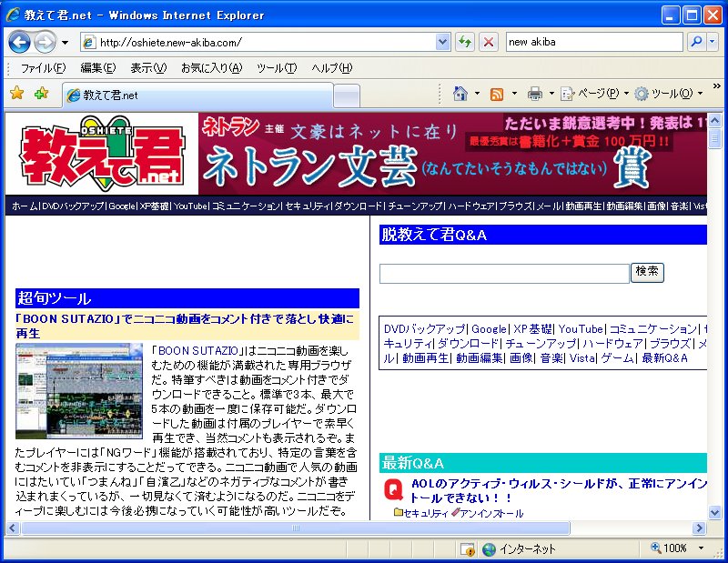Open the お気に入り(A) menu
The image size is (728, 563).
[x=212, y=68]
